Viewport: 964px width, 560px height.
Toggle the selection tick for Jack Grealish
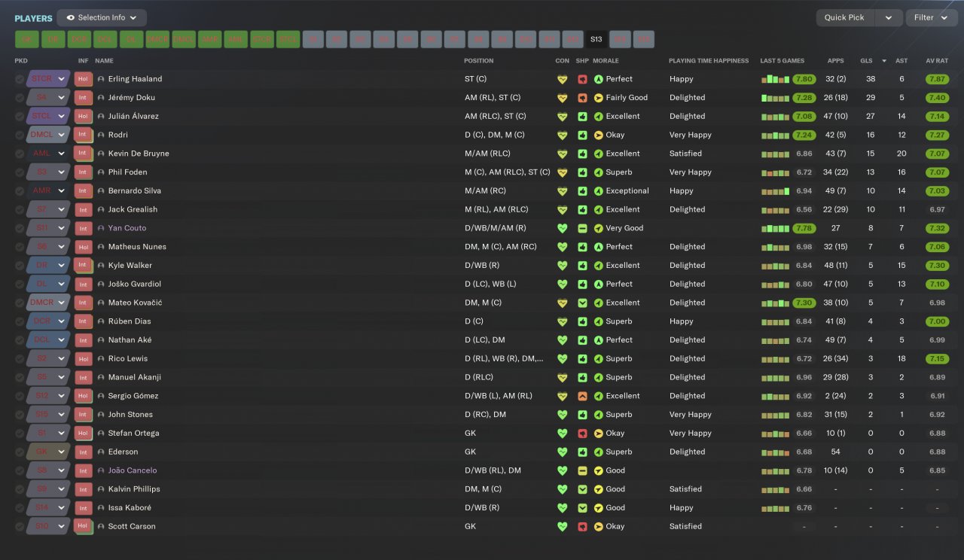click(x=19, y=209)
